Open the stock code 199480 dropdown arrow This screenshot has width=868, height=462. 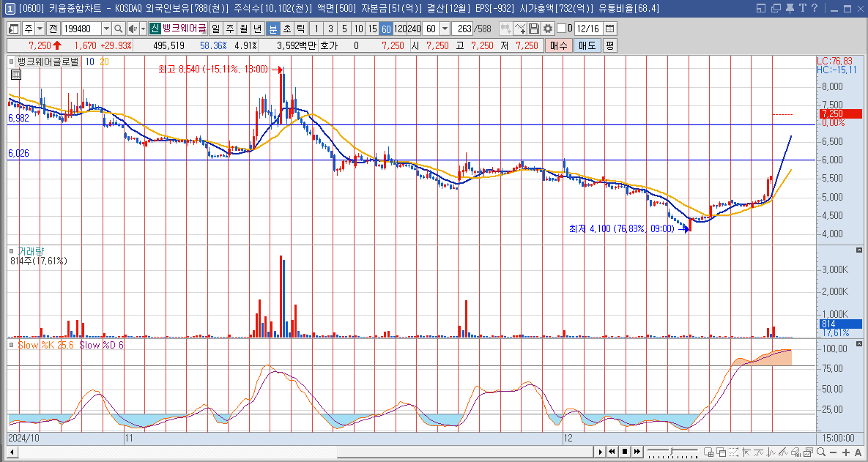pyautogui.click(x=105, y=29)
